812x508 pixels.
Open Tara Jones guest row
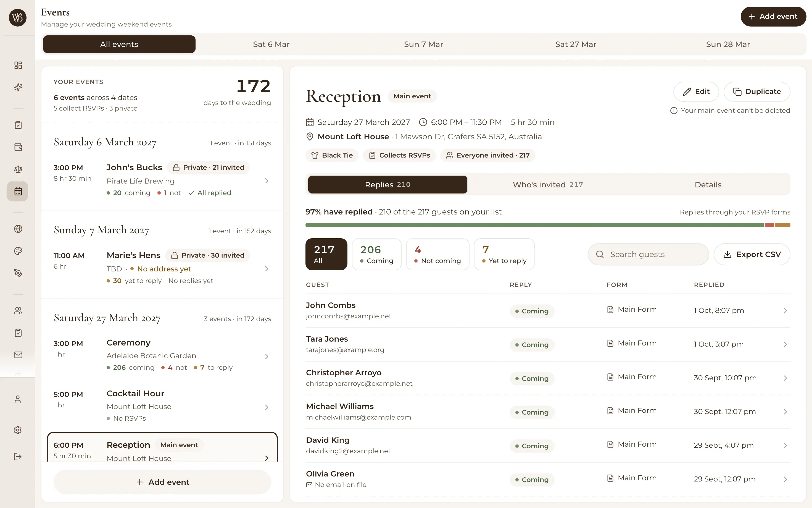(x=547, y=344)
